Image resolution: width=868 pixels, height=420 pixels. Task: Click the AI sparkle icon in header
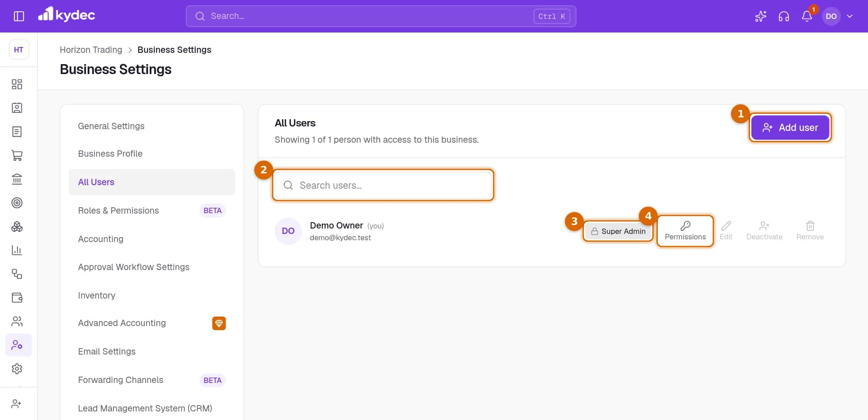tap(761, 16)
